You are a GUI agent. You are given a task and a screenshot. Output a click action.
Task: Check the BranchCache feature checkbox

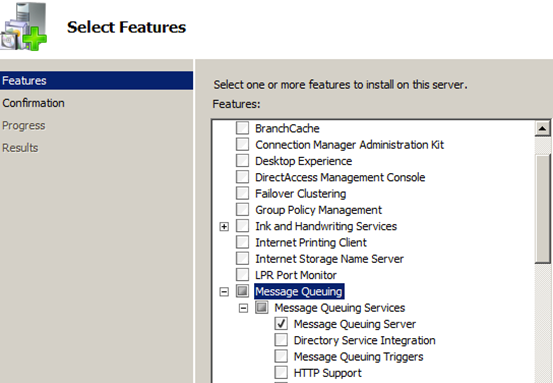(x=242, y=128)
